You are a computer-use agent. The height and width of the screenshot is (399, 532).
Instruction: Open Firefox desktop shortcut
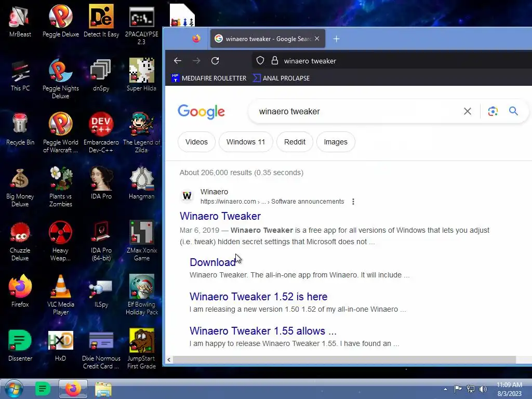pyautogui.click(x=20, y=291)
